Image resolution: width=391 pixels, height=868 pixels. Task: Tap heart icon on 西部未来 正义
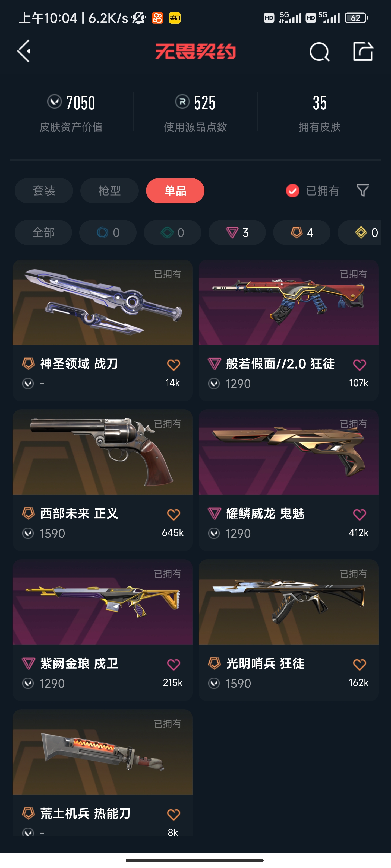click(174, 515)
